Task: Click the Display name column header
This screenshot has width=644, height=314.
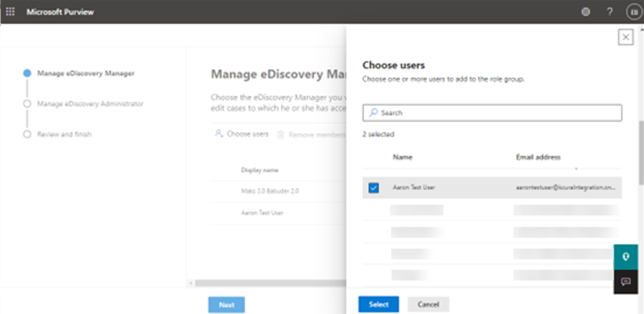Action: (x=260, y=170)
